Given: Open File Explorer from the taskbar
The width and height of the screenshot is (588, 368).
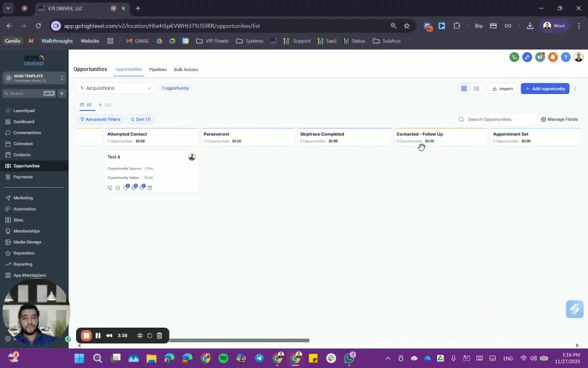Looking at the screenshot, I should [x=151, y=358].
